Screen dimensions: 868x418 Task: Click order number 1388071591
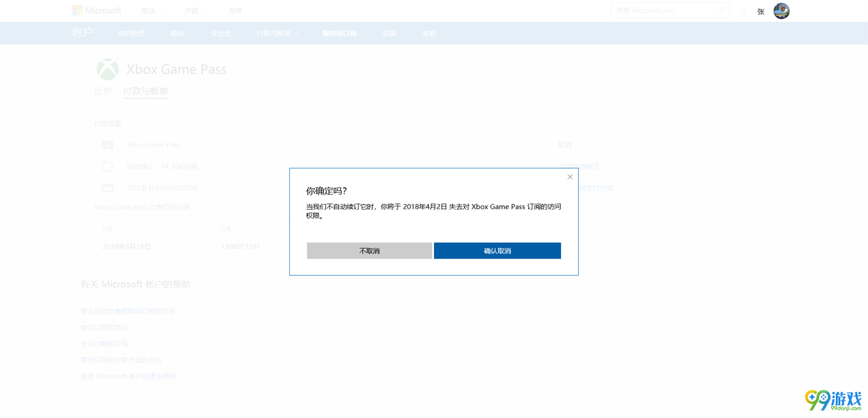coord(241,247)
